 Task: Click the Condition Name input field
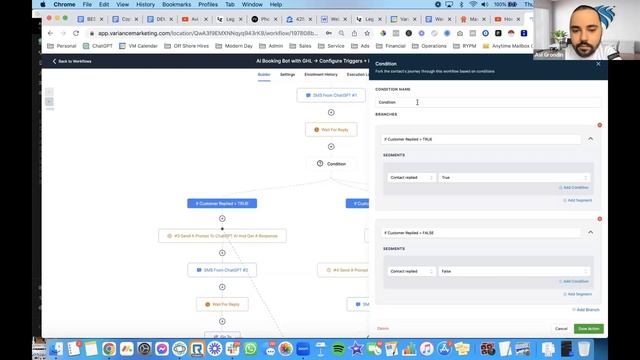click(x=488, y=102)
